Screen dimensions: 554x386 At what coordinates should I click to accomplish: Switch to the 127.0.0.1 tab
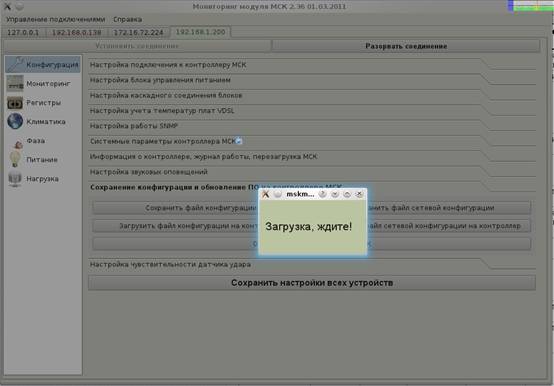(x=23, y=32)
